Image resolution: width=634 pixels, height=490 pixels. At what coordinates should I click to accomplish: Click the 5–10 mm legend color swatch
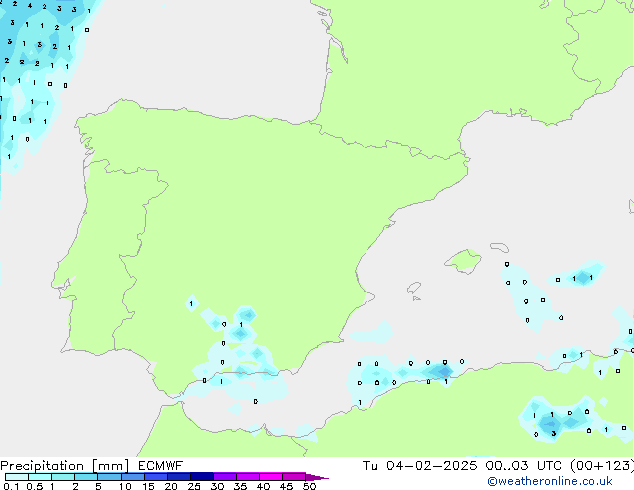[x=109, y=477]
